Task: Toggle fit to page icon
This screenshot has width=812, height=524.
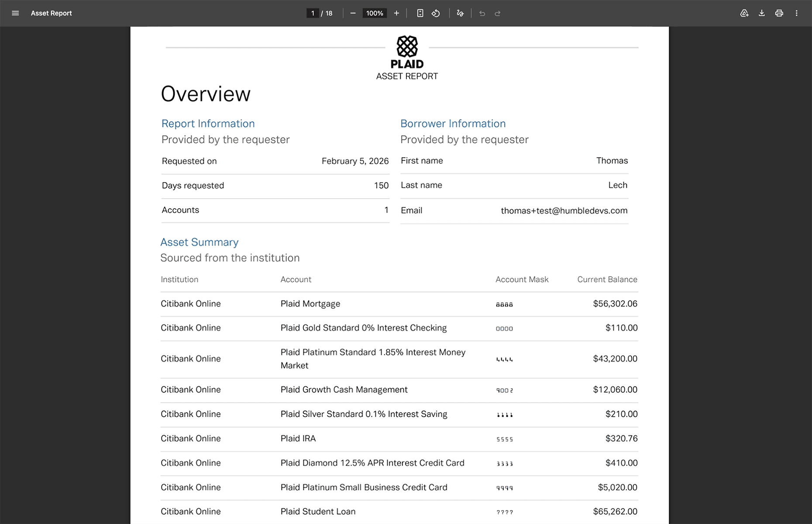Action: [x=420, y=13]
